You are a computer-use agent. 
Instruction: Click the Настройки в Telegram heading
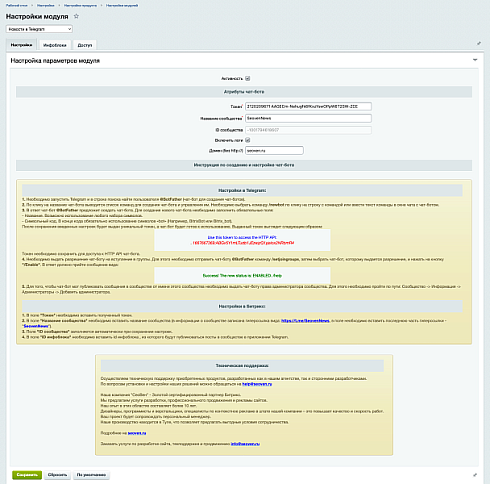242,190
